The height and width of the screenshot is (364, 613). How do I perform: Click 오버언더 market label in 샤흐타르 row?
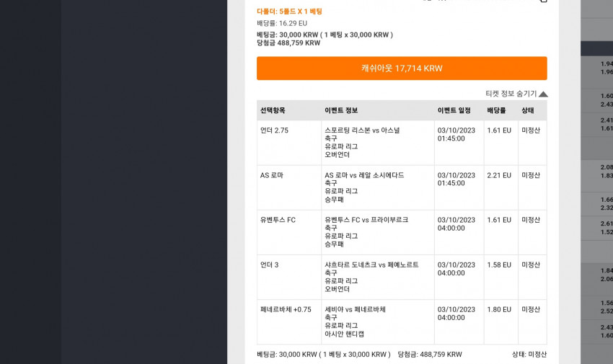(337, 289)
